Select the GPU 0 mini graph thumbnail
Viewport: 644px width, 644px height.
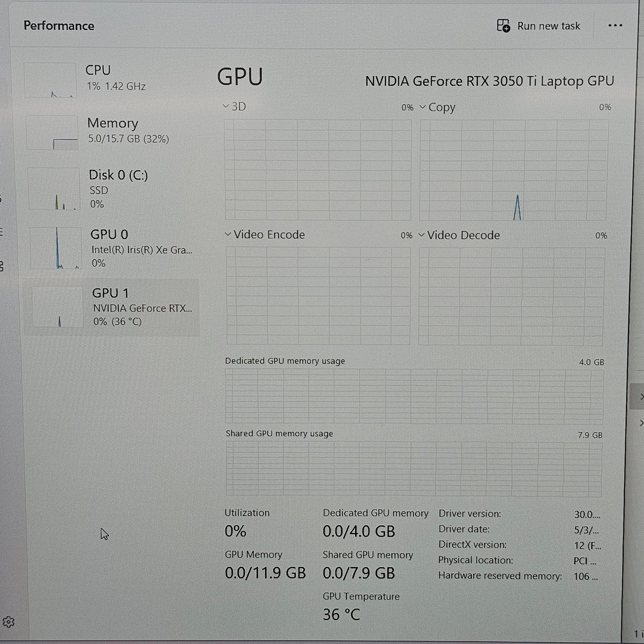[56, 248]
